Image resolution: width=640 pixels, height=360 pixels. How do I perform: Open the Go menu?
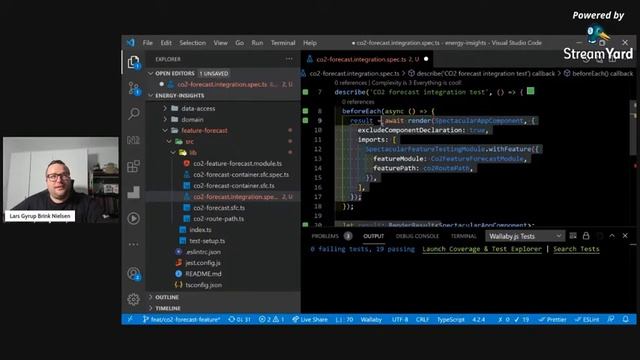point(240,42)
